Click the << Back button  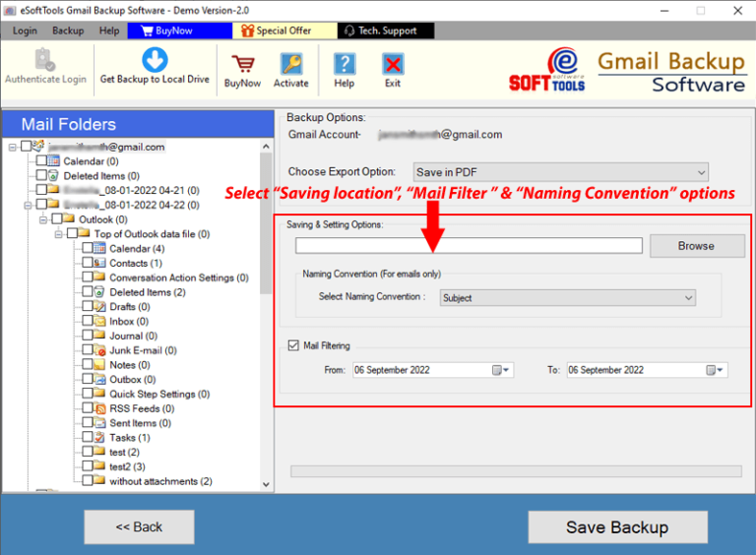point(140,527)
